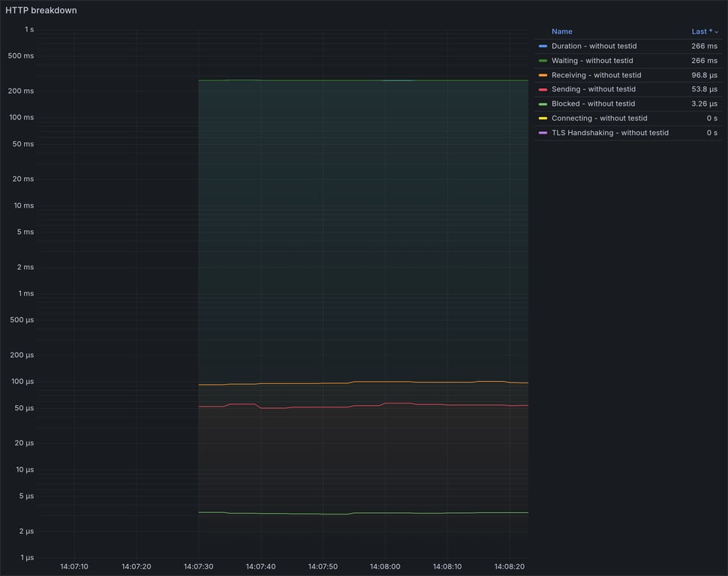This screenshot has height=576, width=728.
Task: Select the TLS Handshaking - without testid label
Action: coord(610,132)
